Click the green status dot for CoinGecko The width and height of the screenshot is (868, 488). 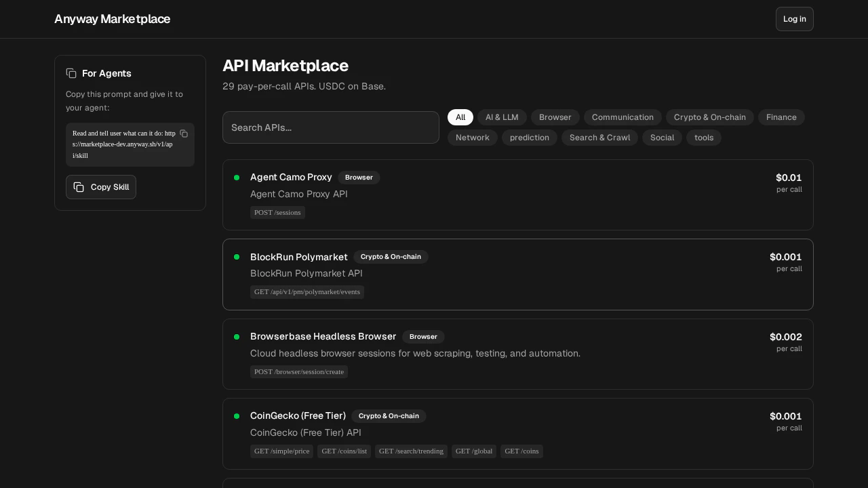(x=237, y=416)
